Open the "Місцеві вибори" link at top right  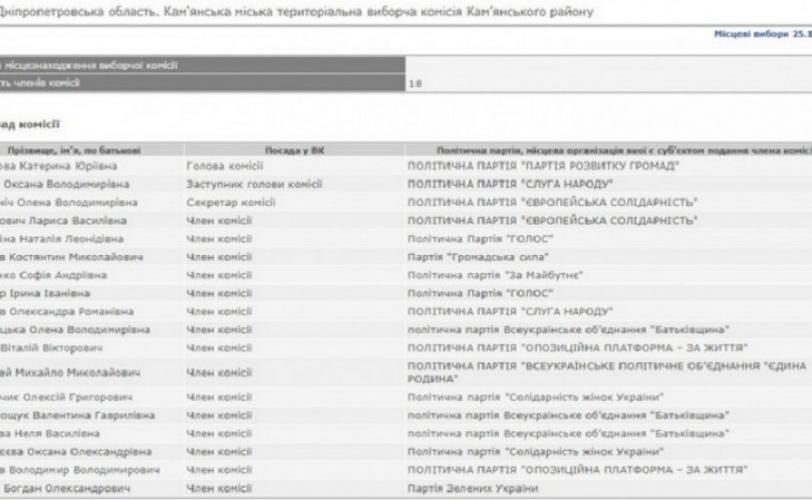(x=762, y=34)
